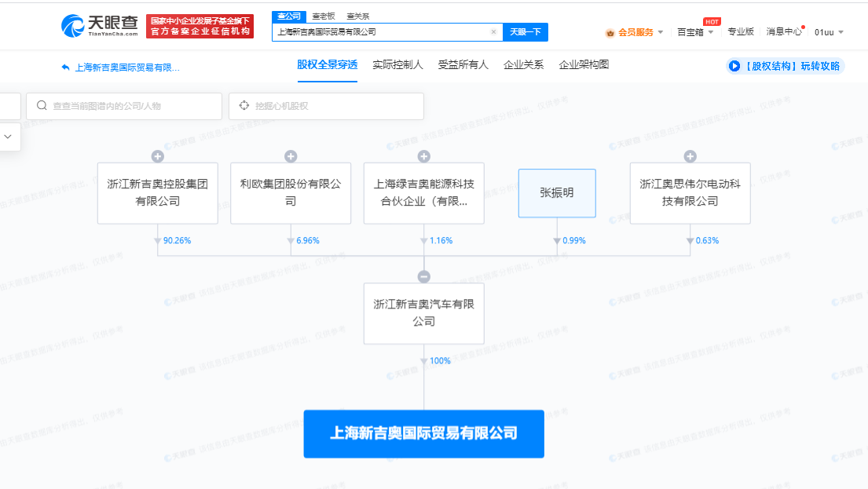Click the magnifier icon in graph search

click(x=42, y=106)
